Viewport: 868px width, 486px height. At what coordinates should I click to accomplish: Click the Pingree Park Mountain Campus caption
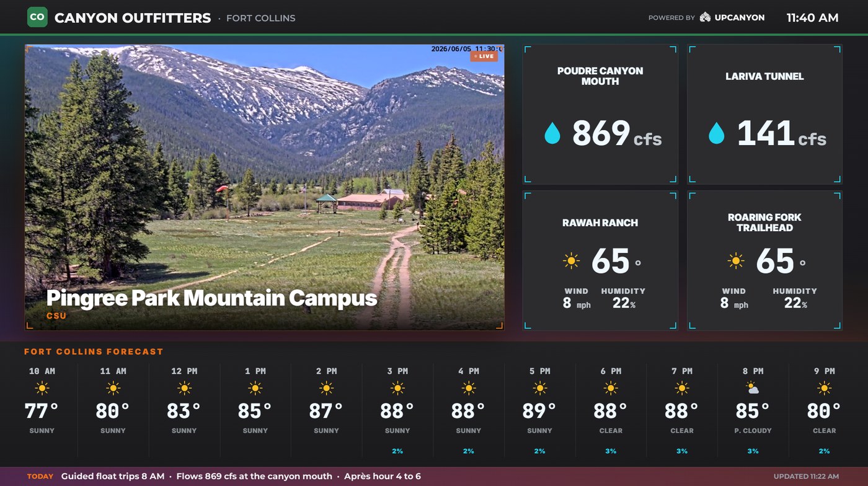[x=211, y=298]
